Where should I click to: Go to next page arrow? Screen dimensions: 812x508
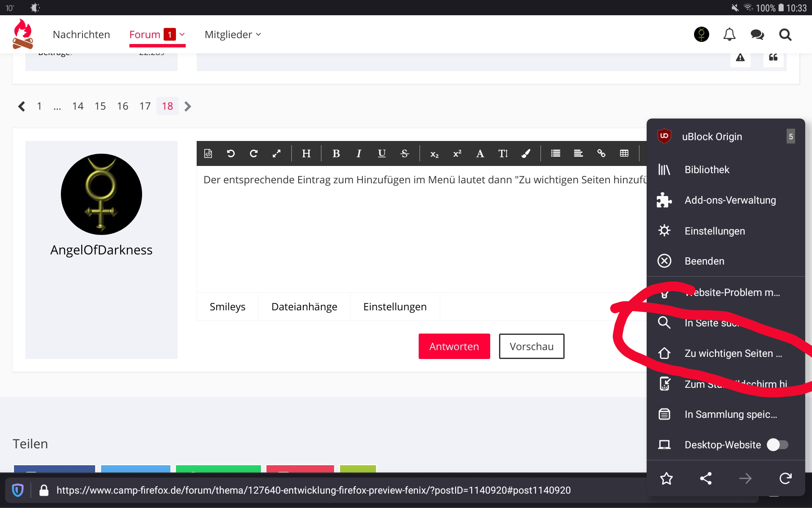188,106
